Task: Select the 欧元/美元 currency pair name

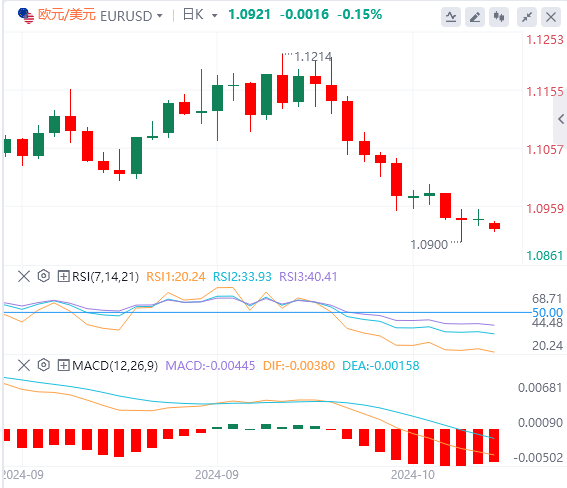Action: tap(67, 15)
